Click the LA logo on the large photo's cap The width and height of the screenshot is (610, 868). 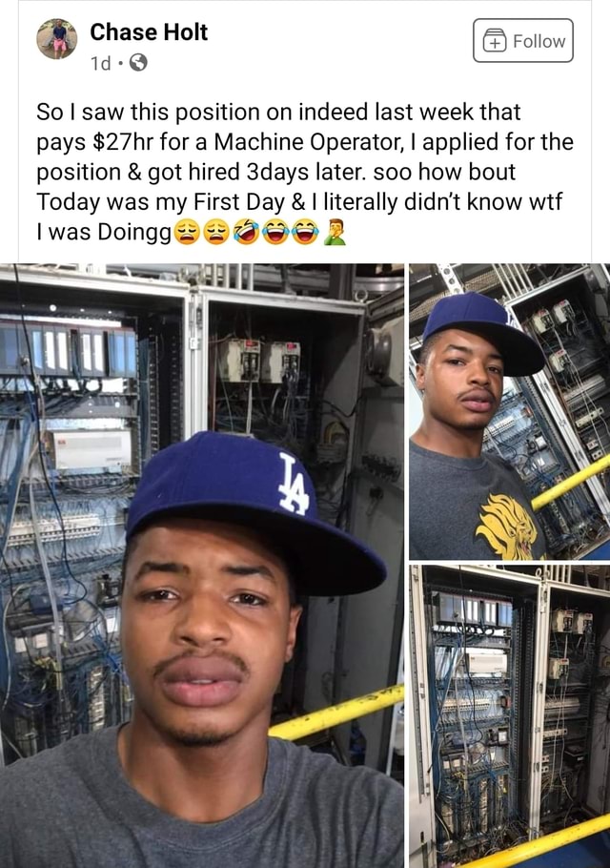tap(293, 484)
